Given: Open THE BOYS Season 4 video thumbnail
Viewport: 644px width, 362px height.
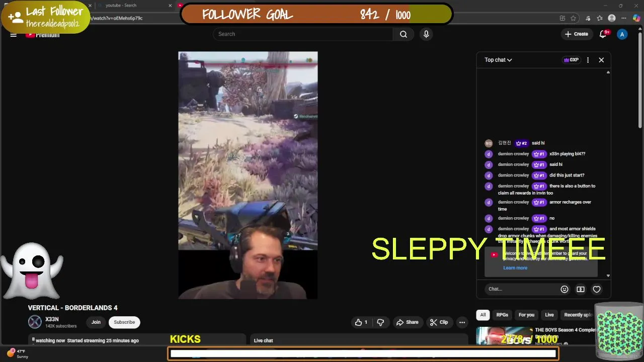Looking at the screenshot, I should (504, 336).
